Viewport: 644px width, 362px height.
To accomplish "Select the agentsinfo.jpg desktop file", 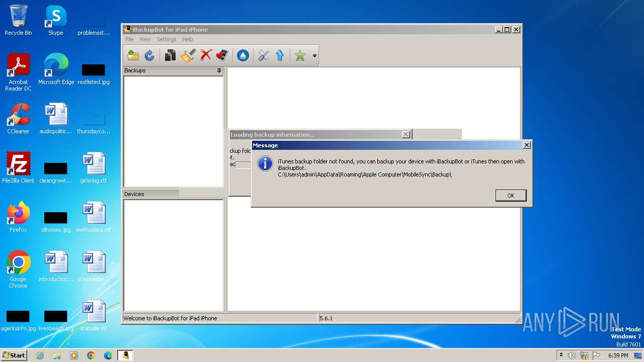I will [x=18, y=320].
